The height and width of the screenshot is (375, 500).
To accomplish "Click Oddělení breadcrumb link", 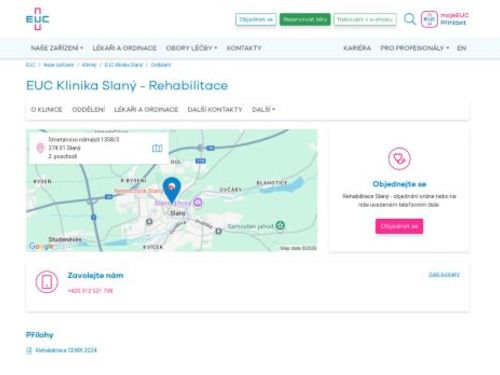I will tap(161, 65).
